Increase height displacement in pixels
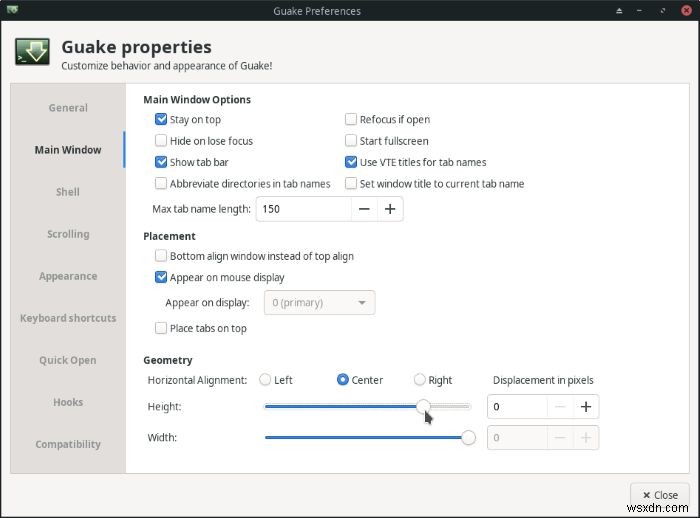 point(586,407)
